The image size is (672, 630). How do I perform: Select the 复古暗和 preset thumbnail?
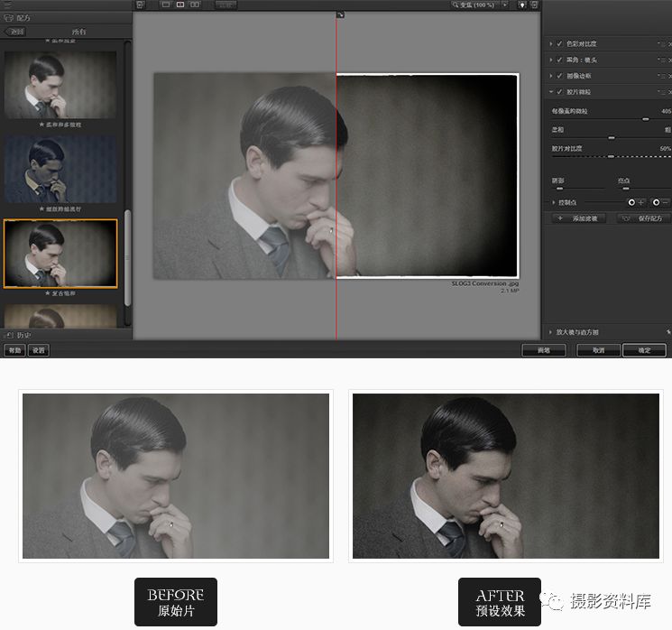tap(60, 254)
